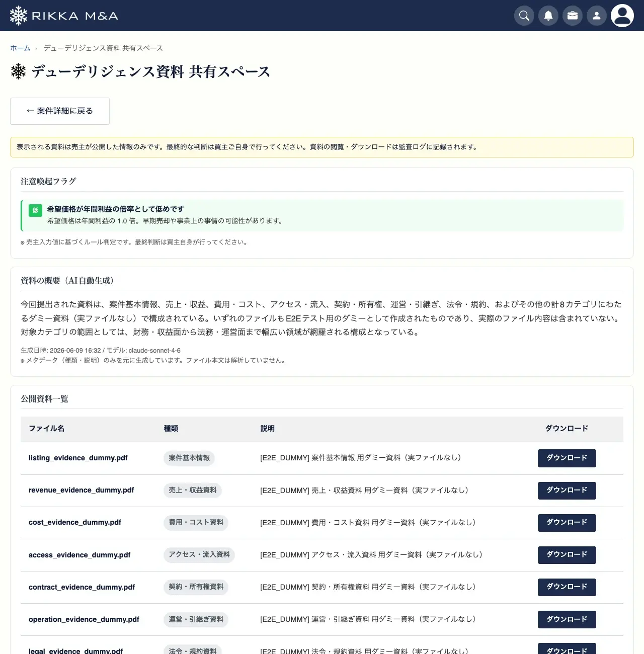Download access_evidence_dummy.pdf

(567, 555)
